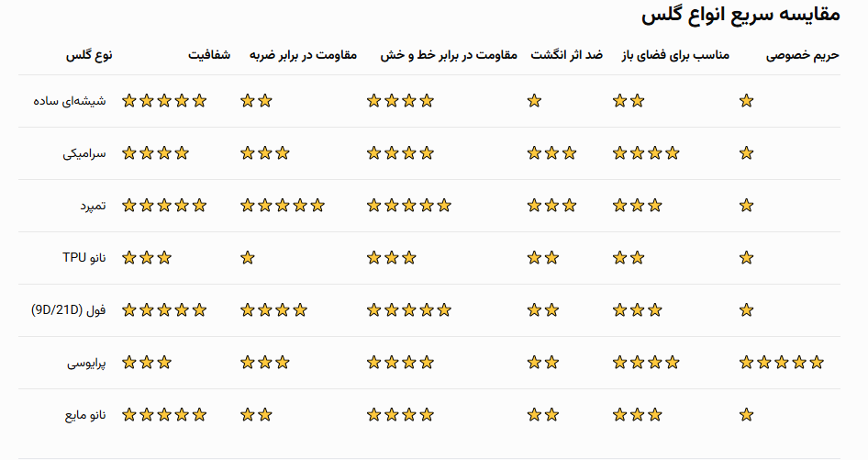Click the single impact star for نانو TPU
Image resolution: width=868 pixels, height=460 pixels.
pos(248,258)
